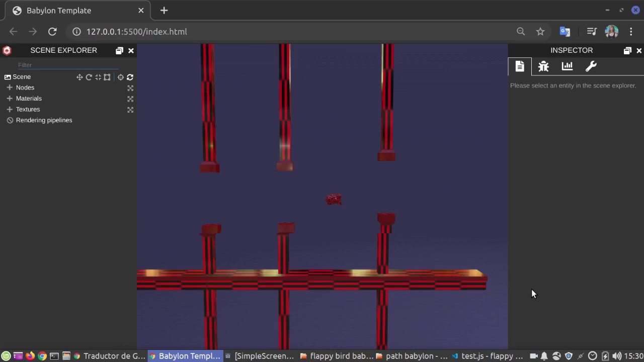Open a new browser tab
The width and height of the screenshot is (644, 362).
click(164, 11)
